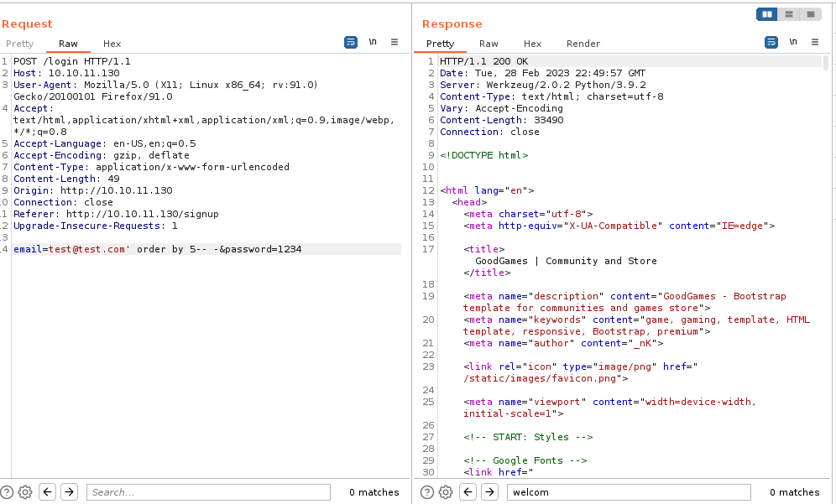Click the 'Date: Tue, 28 Feb 2023' response header
This screenshot has height=504, width=836.
point(543,73)
